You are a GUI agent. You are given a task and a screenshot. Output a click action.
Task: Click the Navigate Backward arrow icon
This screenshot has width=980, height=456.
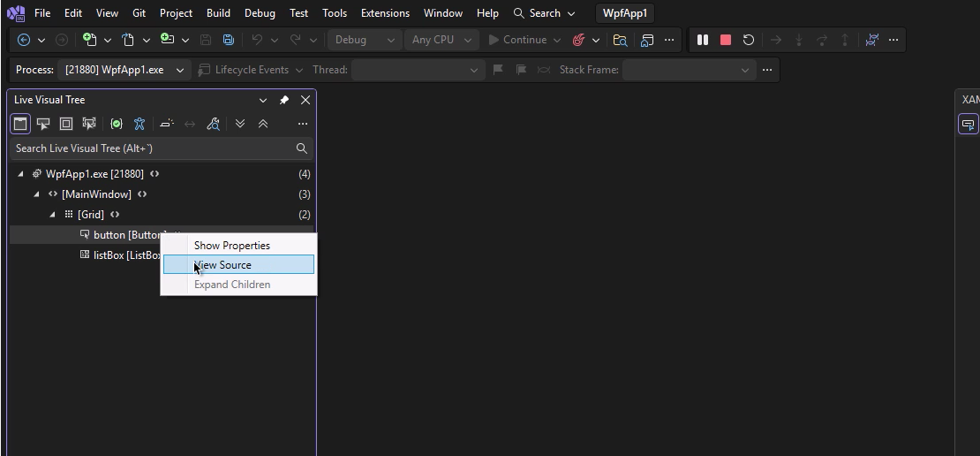coord(24,40)
